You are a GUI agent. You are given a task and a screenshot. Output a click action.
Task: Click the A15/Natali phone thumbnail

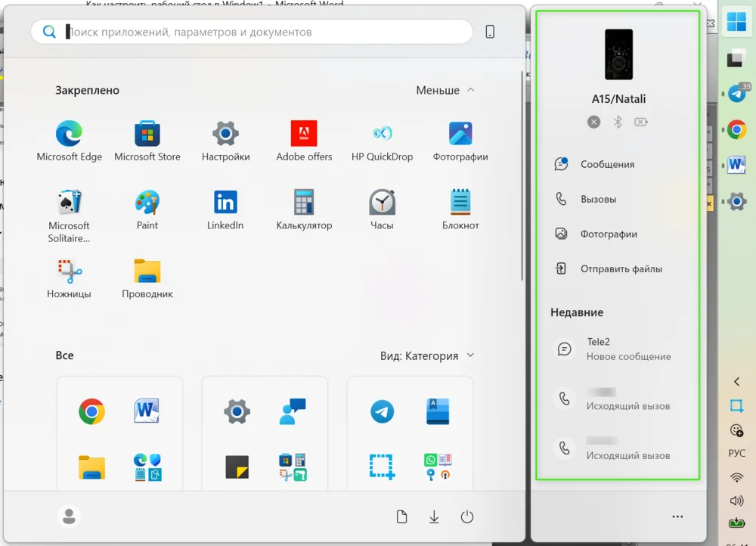pos(618,54)
